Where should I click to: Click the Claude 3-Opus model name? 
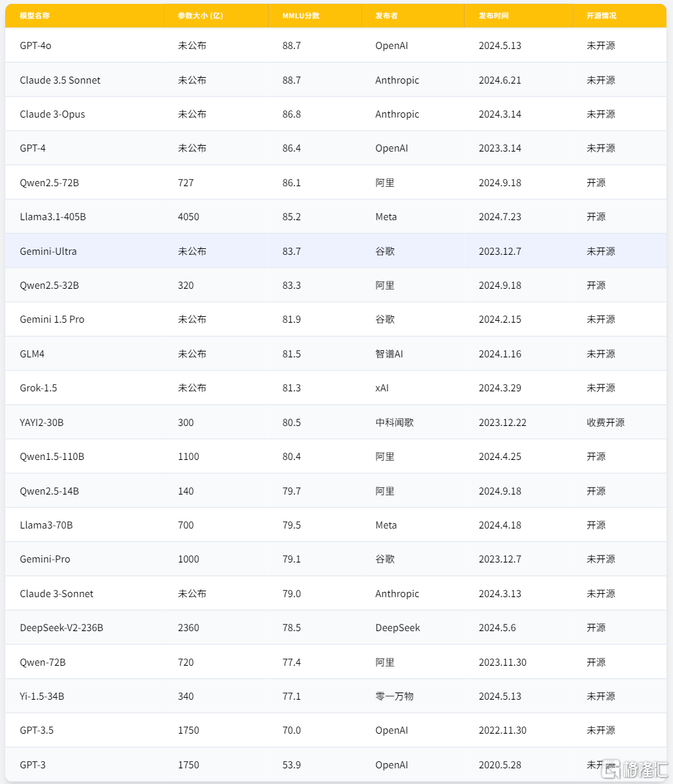[x=52, y=114]
